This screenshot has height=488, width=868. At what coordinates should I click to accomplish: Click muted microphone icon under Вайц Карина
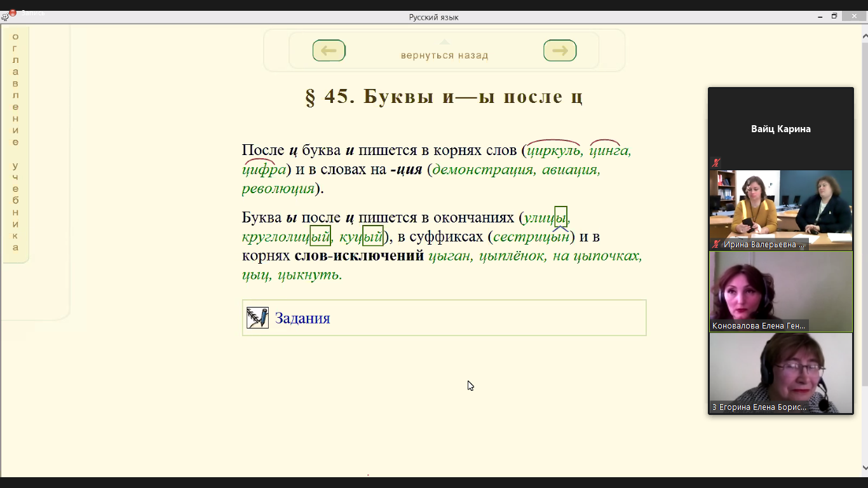point(716,163)
